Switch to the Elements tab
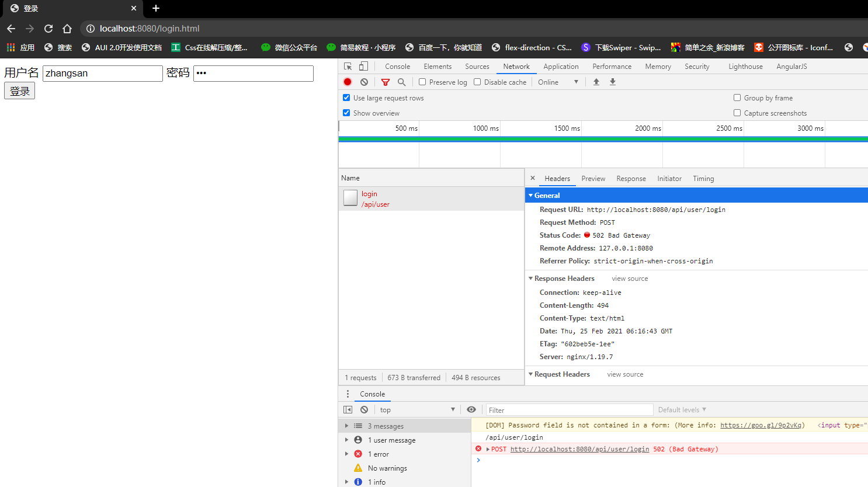The width and height of the screenshot is (868, 487). 438,67
